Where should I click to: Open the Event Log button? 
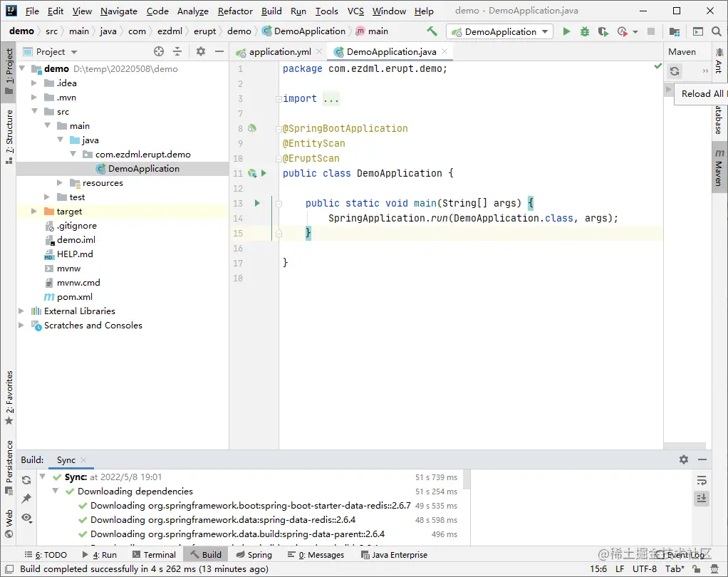point(680,555)
